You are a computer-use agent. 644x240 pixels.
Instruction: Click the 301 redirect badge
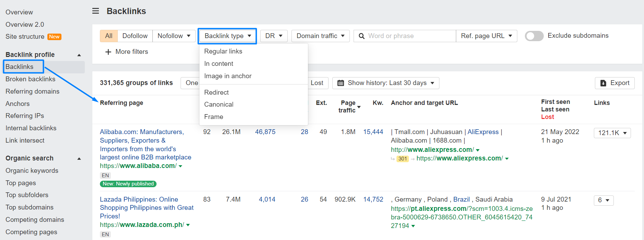pos(403,159)
